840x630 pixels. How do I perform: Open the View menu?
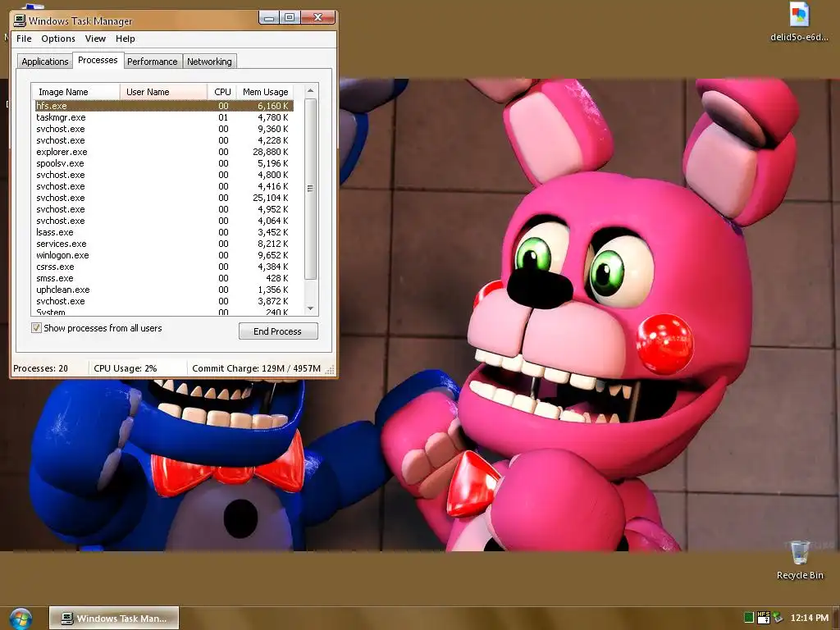[95, 39]
